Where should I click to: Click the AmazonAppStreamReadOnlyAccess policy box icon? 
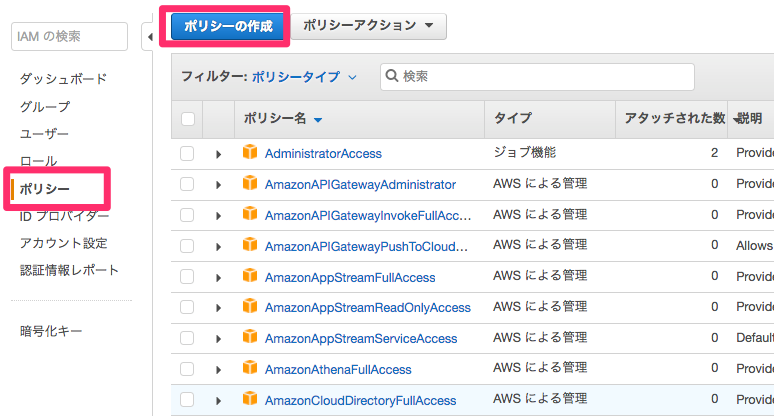click(x=250, y=306)
